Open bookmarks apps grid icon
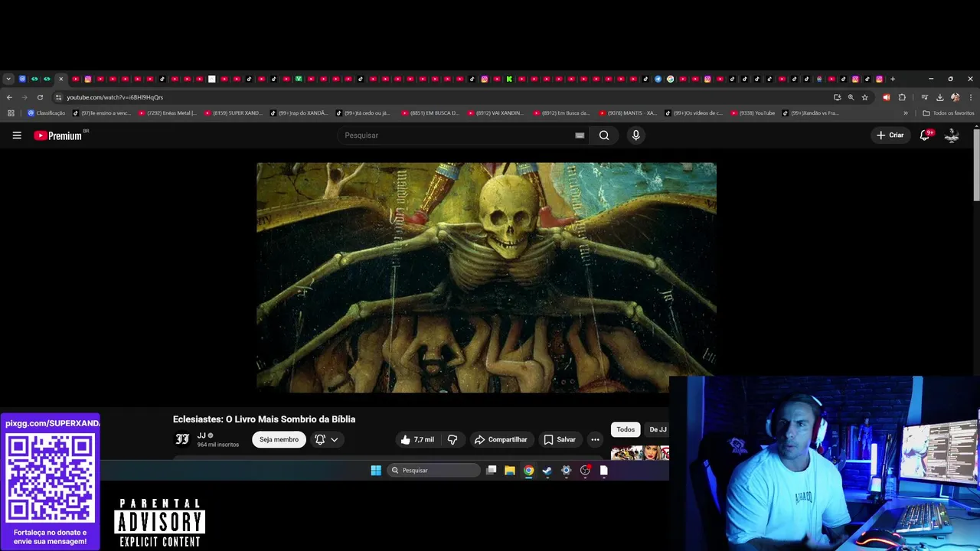Viewport: 980px width, 551px height. click(x=11, y=113)
